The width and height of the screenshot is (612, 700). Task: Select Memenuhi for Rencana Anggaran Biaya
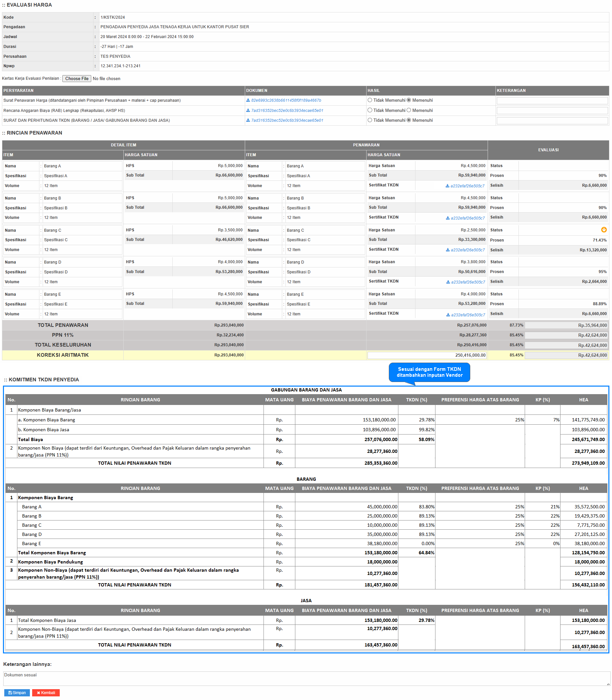pos(409,110)
